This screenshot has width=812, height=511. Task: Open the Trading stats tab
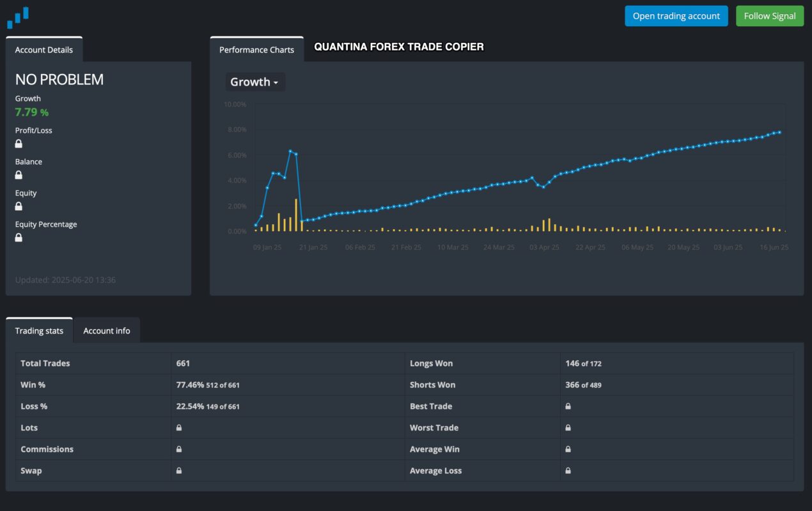39,330
